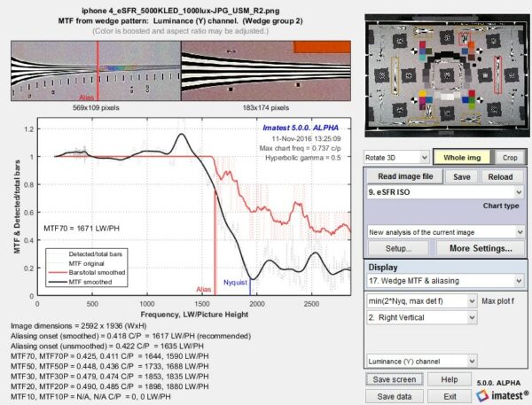532x405 pixels.
Task: Expand the Luminance (Y) channel dropdown
Action: (x=420, y=362)
